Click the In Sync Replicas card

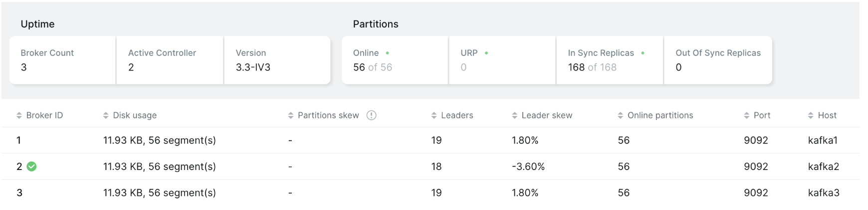610,60
